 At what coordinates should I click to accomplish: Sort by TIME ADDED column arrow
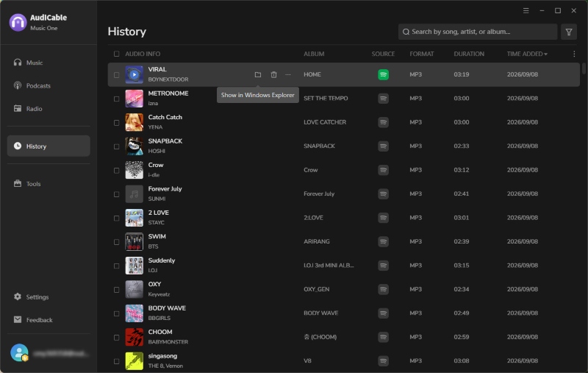pyautogui.click(x=545, y=54)
